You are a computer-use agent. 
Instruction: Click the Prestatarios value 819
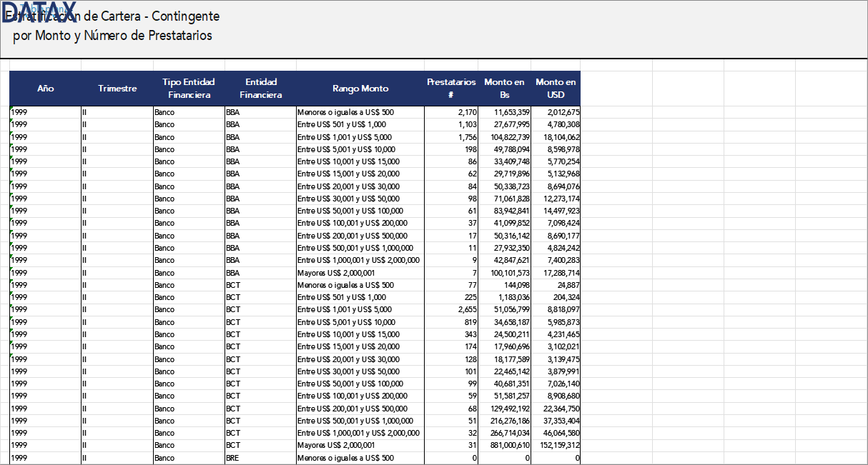[469, 322]
